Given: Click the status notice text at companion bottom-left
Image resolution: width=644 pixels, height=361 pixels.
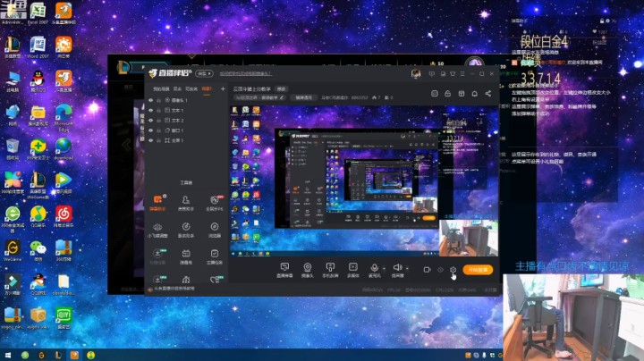Looking at the screenshot, I should [174, 289].
